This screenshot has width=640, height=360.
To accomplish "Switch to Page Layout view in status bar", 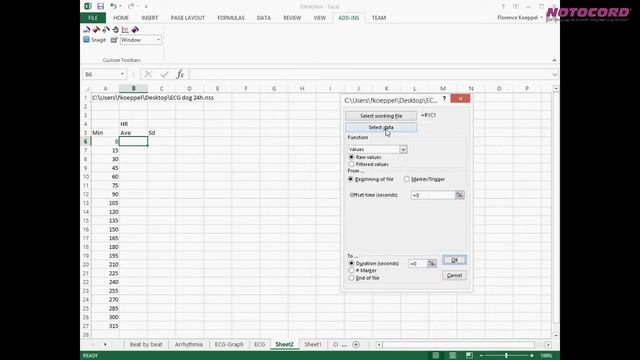I will (453, 356).
